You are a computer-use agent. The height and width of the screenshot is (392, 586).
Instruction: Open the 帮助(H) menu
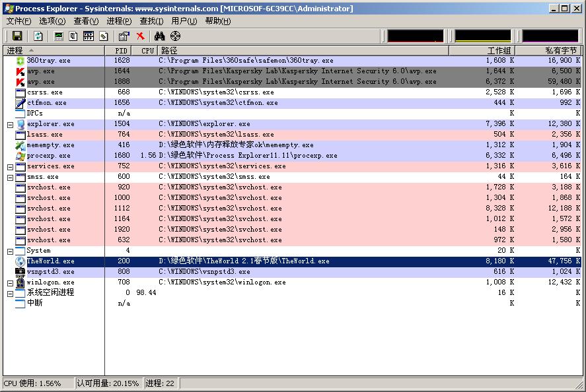tap(218, 21)
